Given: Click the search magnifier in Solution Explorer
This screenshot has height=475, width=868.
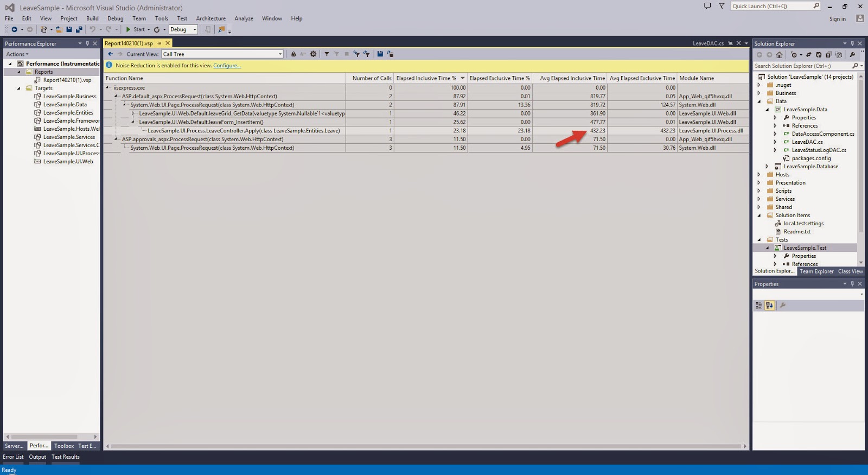Looking at the screenshot, I should point(855,66).
